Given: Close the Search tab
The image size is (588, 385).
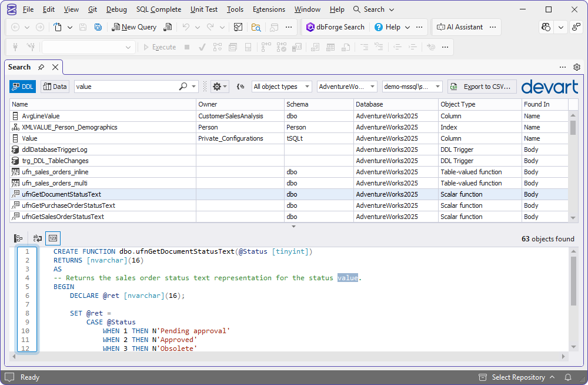Looking at the screenshot, I should (x=55, y=67).
